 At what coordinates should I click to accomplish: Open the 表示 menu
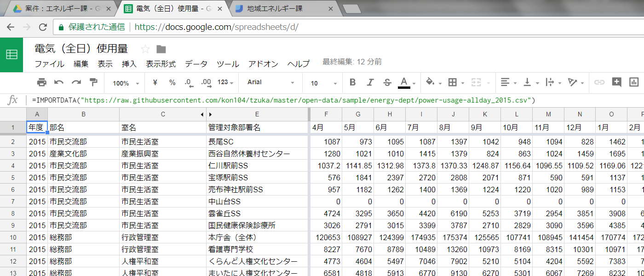click(105, 64)
